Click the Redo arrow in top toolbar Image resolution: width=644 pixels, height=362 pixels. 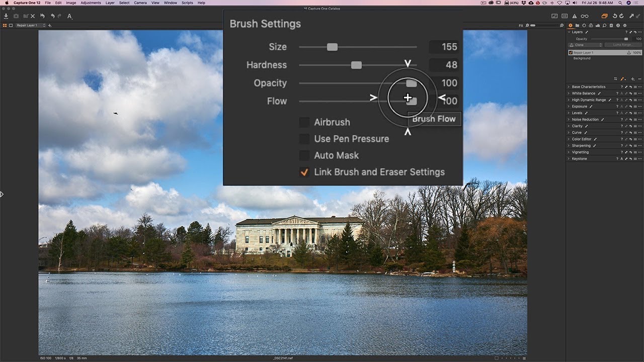[x=59, y=16]
